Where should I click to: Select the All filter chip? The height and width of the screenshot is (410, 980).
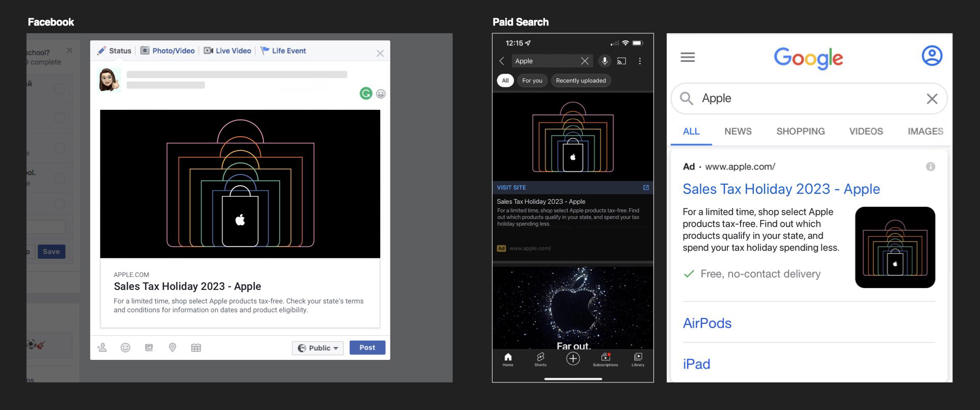pyautogui.click(x=505, y=81)
